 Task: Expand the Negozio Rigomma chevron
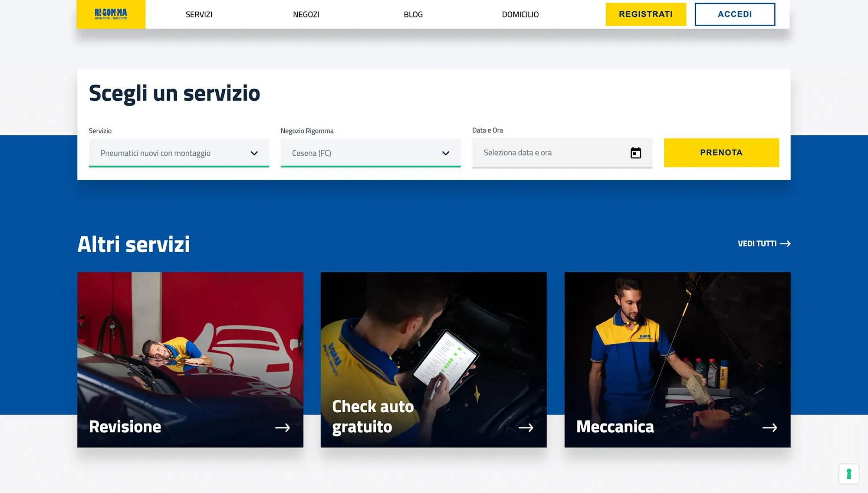pyautogui.click(x=446, y=153)
